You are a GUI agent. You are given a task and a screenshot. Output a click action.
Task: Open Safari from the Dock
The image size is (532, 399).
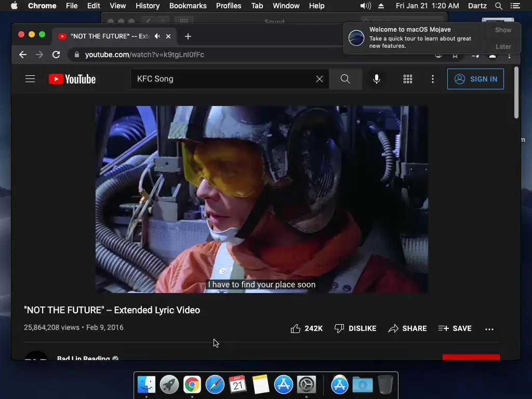[x=215, y=385]
